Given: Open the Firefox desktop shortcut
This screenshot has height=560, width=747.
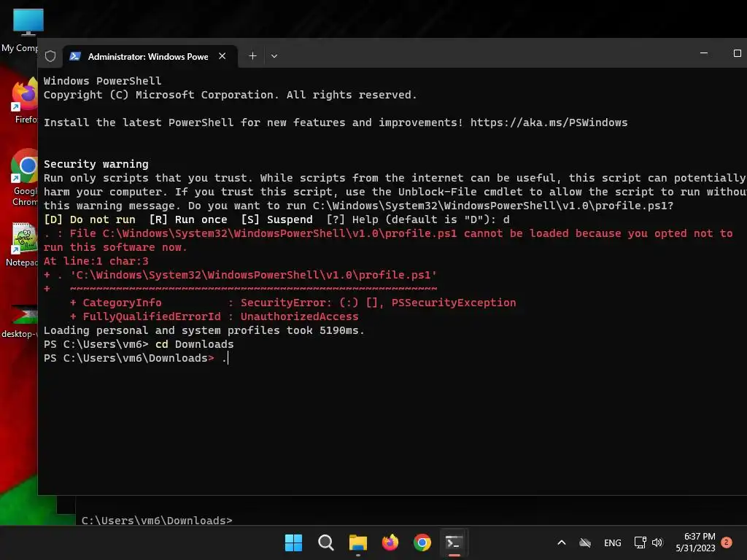Looking at the screenshot, I should tap(23, 101).
